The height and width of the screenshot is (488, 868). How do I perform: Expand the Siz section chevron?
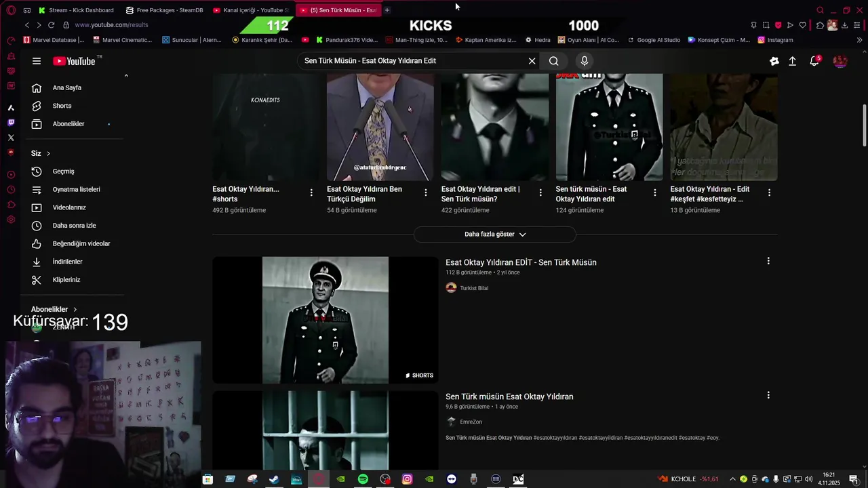[48, 154]
